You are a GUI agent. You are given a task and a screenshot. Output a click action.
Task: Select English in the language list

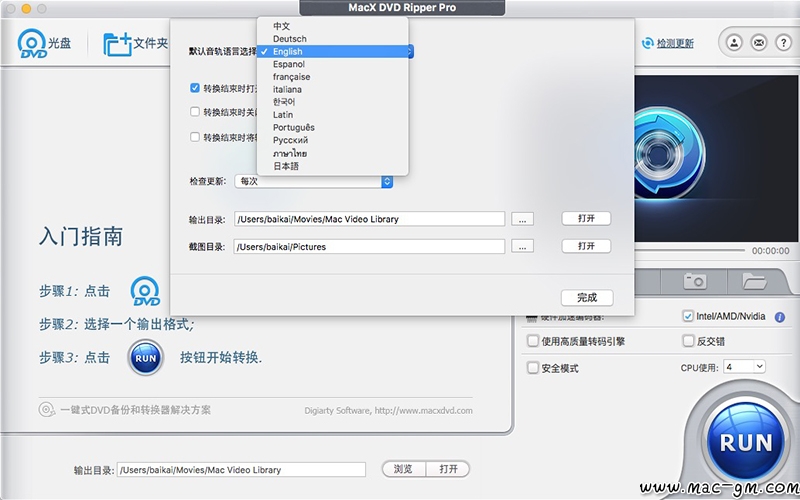point(333,52)
